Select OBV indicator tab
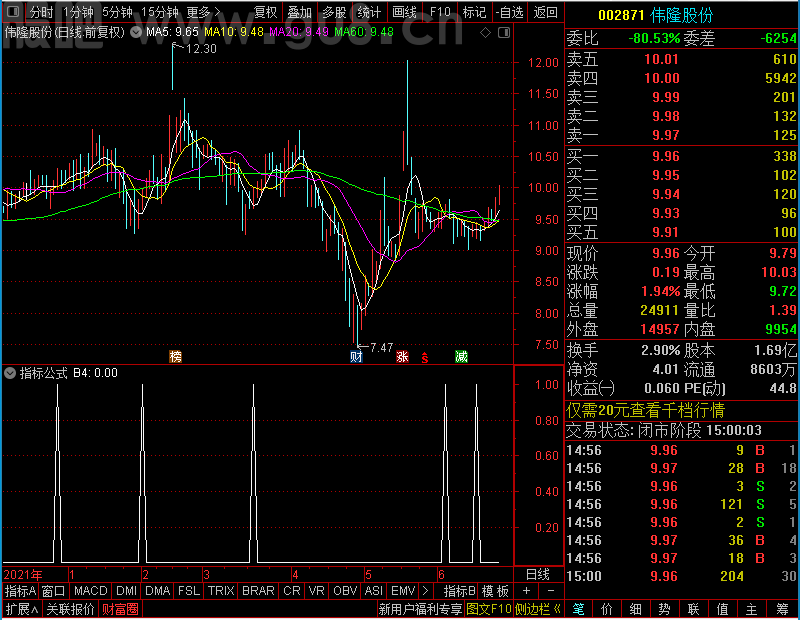 click(345, 591)
